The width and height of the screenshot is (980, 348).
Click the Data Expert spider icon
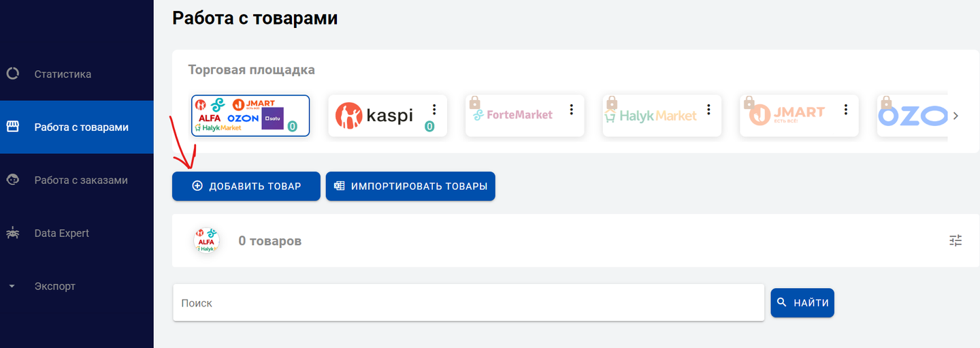point(12,234)
